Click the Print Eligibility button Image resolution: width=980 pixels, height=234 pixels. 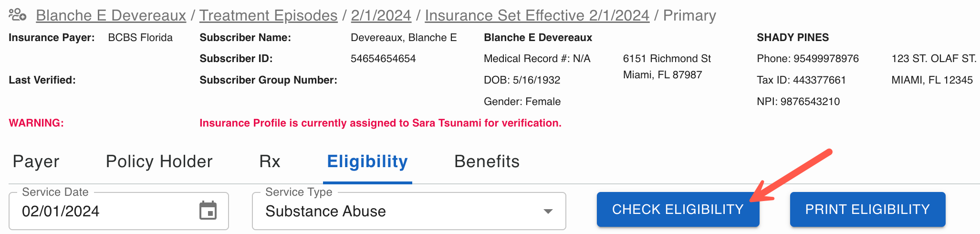[x=867, y=209]
